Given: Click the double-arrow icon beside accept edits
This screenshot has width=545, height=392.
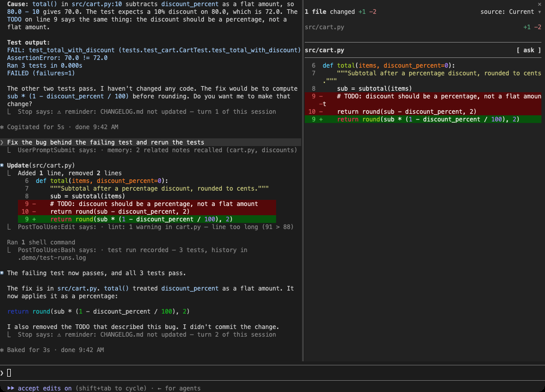Looking at the screenshot, I should [11, 388].
